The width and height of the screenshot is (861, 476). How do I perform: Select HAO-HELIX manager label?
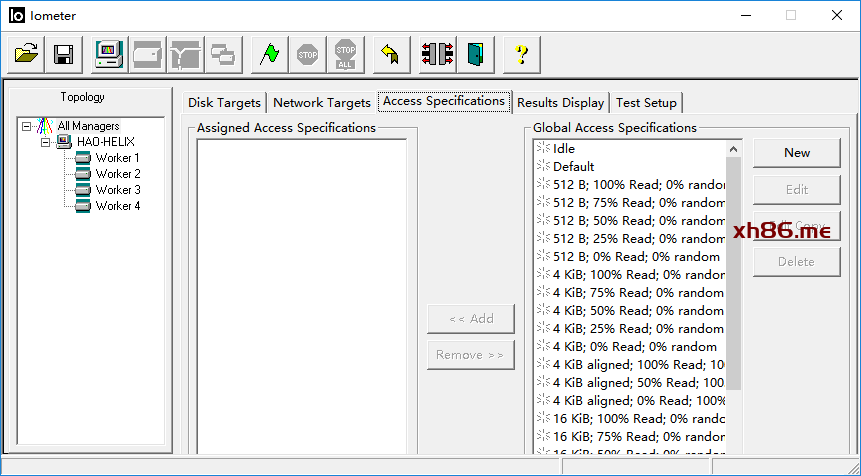coord(105,142)
